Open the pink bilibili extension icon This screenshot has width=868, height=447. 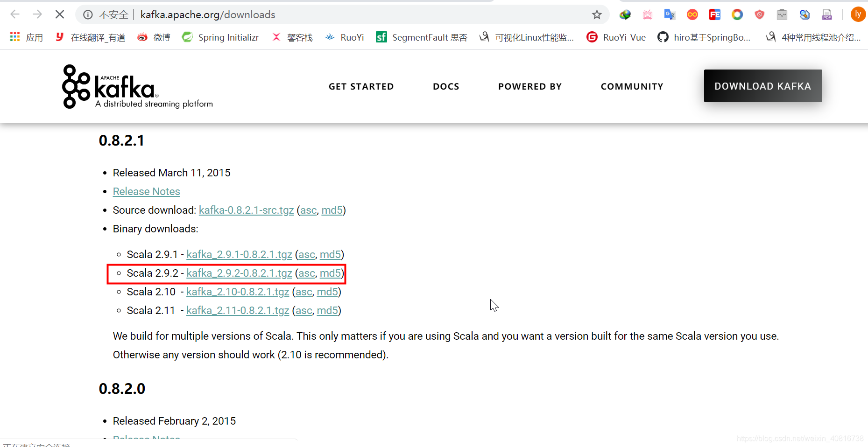(648, 15)
